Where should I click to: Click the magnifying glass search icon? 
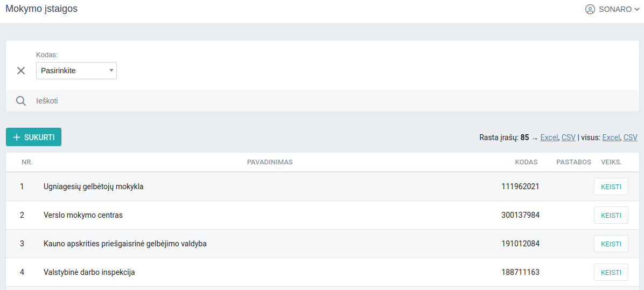point(21,101)
